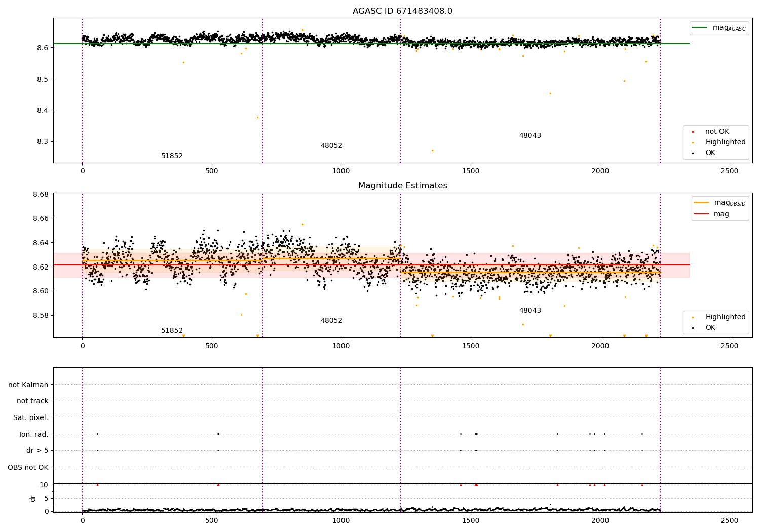
Task: Click the 2500 x-tick under the top panel
Action: click(x=730, y=171)
